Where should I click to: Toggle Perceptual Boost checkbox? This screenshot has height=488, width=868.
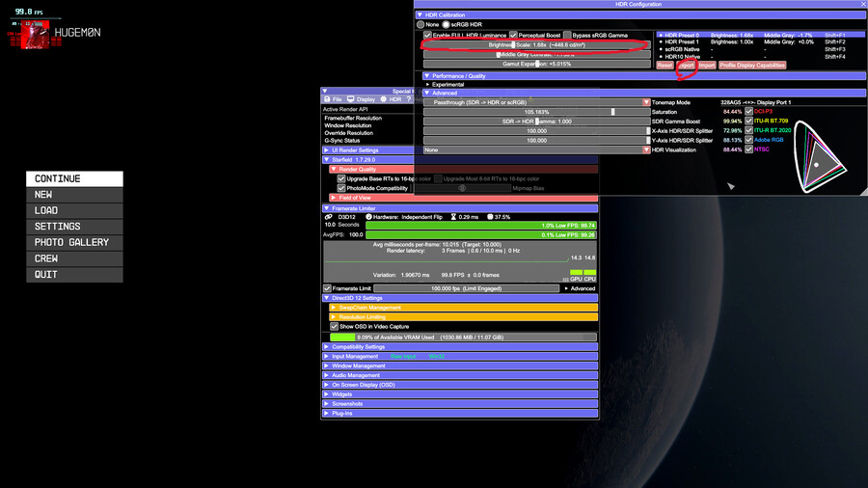[513, 35]
